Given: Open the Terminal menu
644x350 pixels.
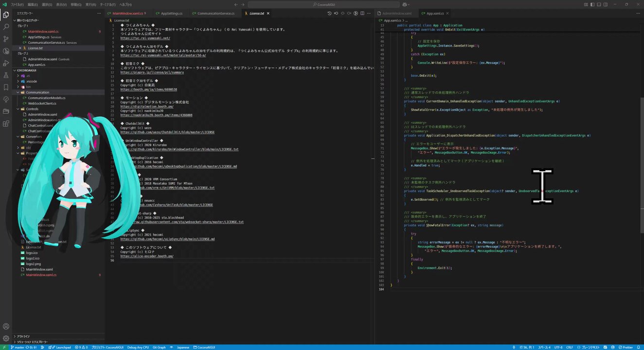Looking at the screenshot, I should pyautogui.click(x=107, y=4).
